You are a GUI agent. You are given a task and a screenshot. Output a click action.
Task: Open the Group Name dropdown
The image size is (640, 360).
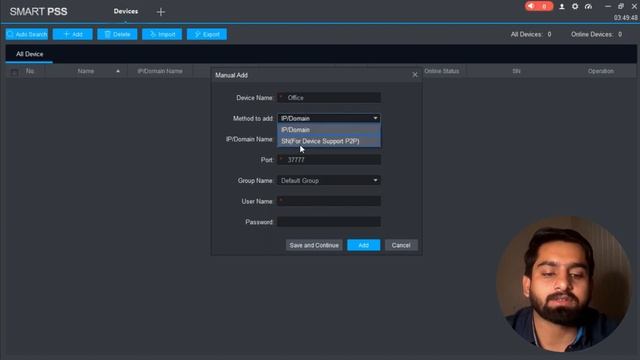[329, 180]
